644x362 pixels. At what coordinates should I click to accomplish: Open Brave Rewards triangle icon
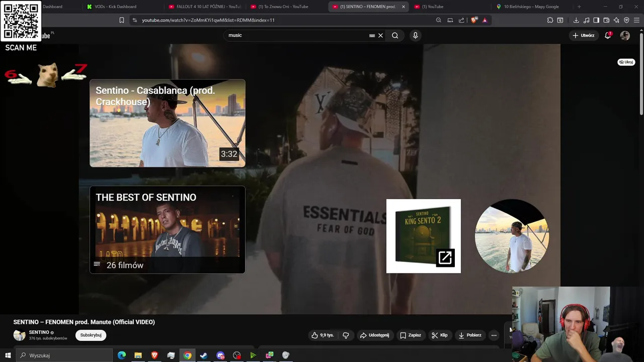click(x=485, y=20)
